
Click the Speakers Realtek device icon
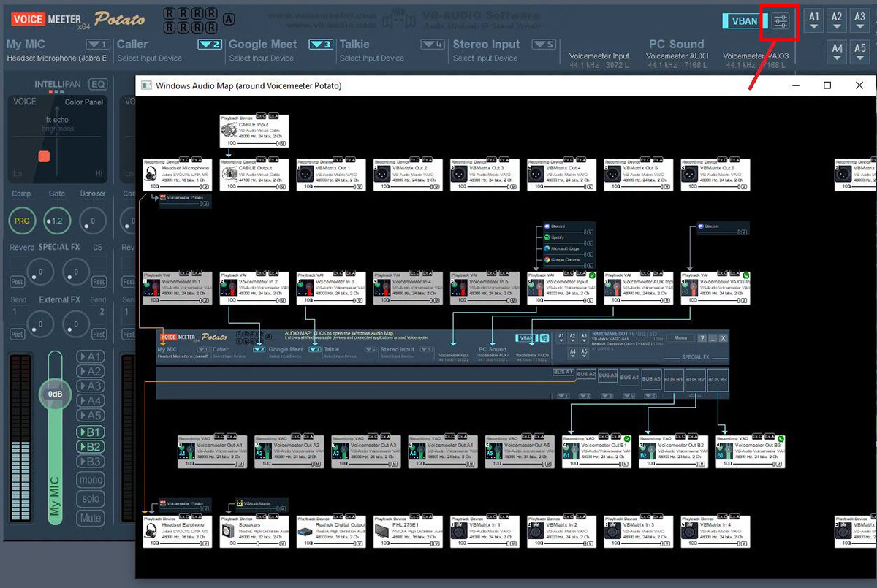(x=229, y=531)
